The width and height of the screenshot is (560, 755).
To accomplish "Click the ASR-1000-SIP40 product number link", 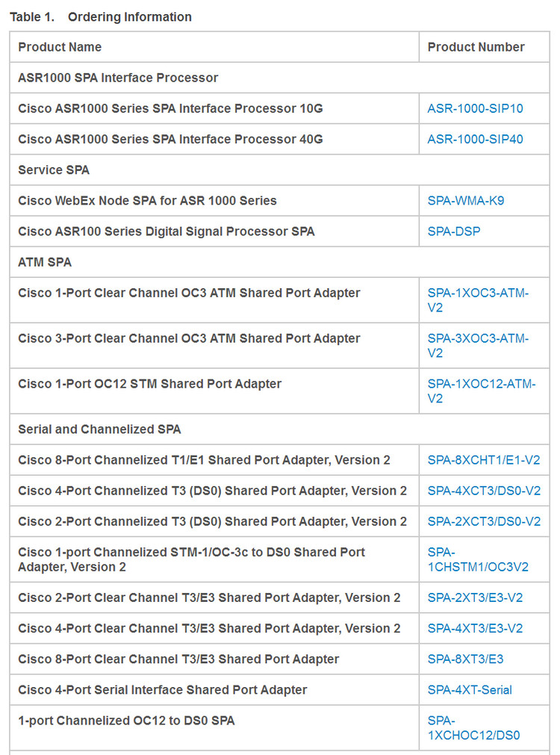I will coord(475,139).
